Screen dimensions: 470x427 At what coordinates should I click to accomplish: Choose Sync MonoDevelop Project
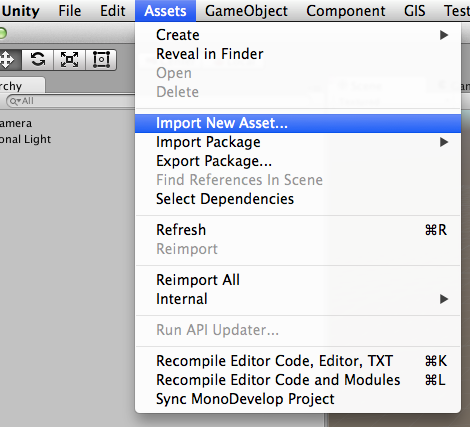coord(298,399)
